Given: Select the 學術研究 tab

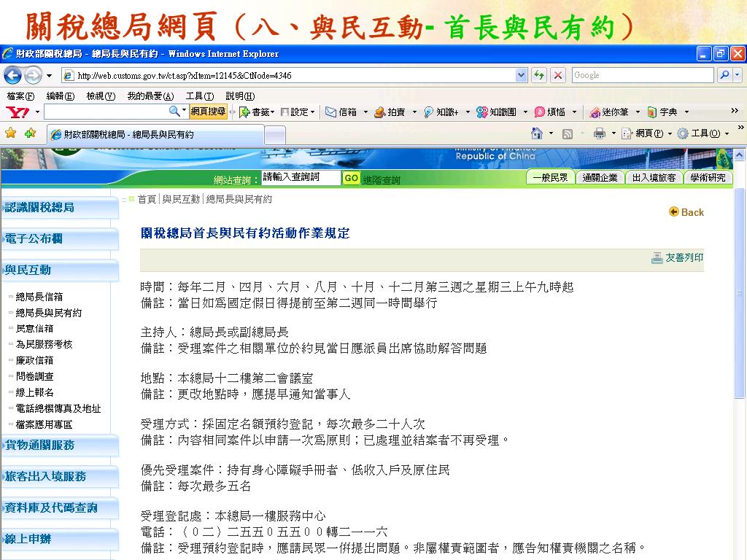Looking at the screenshot, I should [708, 178].
